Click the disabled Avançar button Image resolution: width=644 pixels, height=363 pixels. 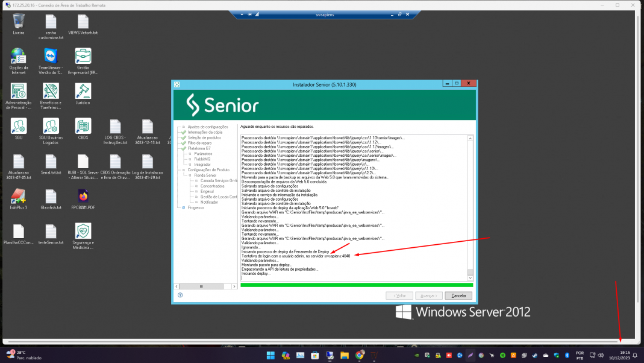pos(429,295)
